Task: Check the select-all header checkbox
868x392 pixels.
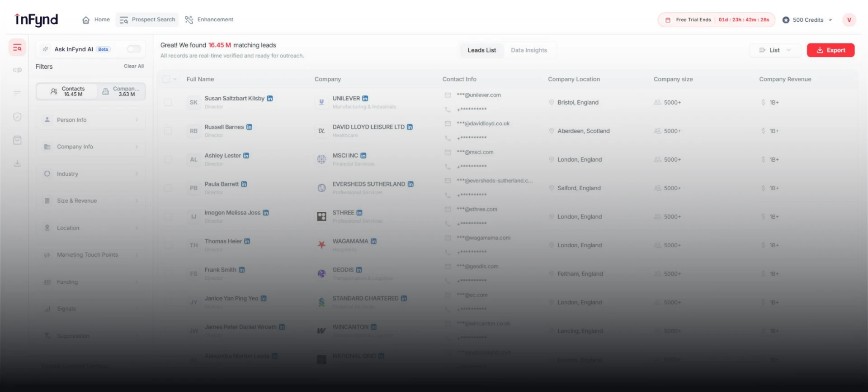Action: click(x=166, y=79)
